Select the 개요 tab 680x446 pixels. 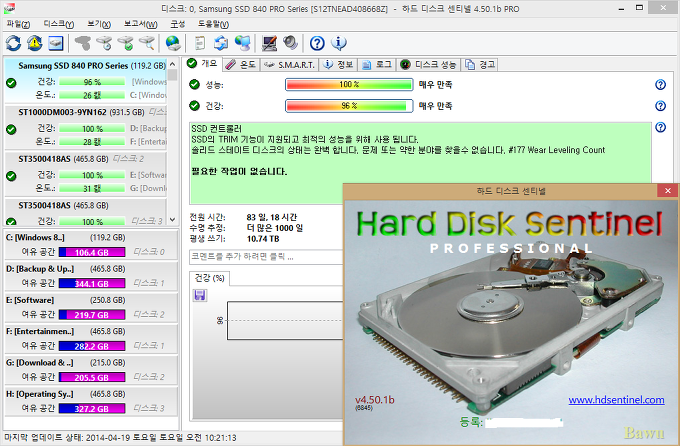tap(202, 64)
